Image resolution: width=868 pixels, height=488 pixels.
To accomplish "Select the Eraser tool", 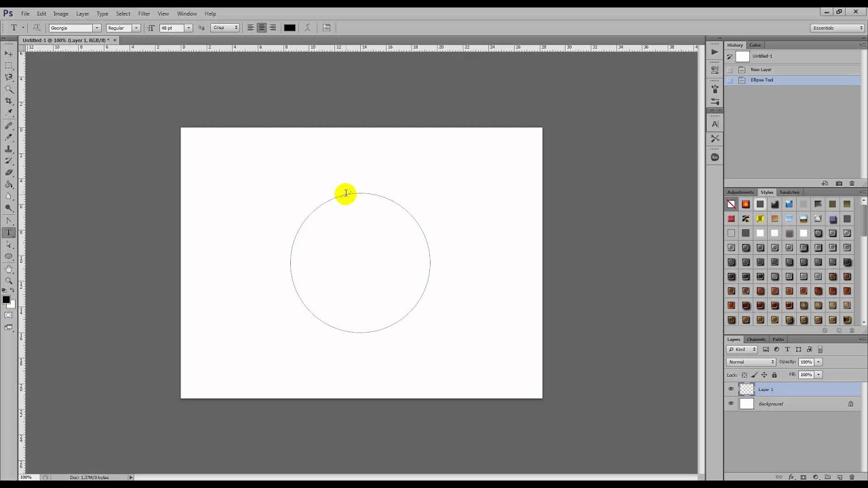I will [9, 172].
